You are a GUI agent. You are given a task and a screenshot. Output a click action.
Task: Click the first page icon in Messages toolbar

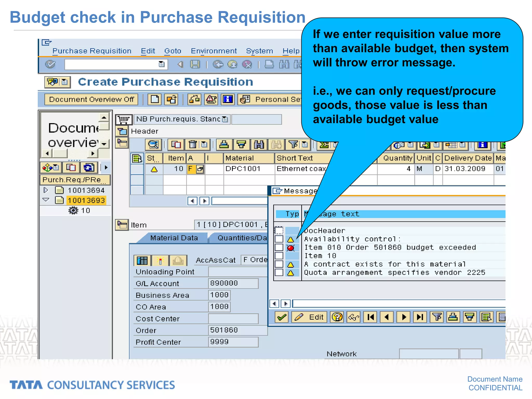pyautogui.click(x=370, y=317)
